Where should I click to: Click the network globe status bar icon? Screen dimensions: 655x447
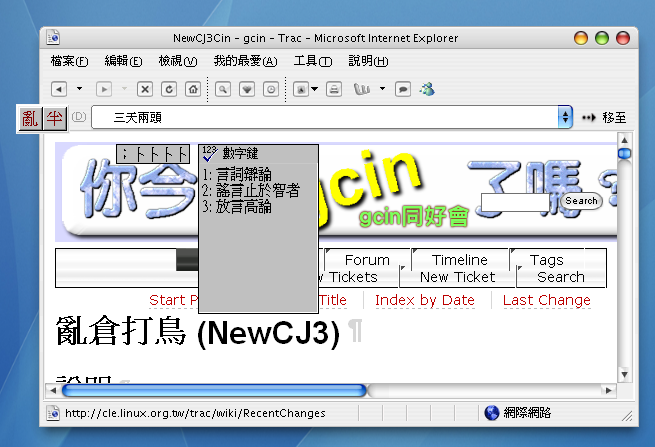(x=491, y=412)
